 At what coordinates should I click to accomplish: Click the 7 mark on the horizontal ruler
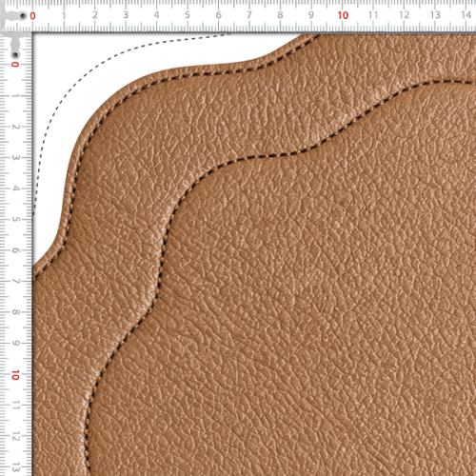[x=249, y=15]
